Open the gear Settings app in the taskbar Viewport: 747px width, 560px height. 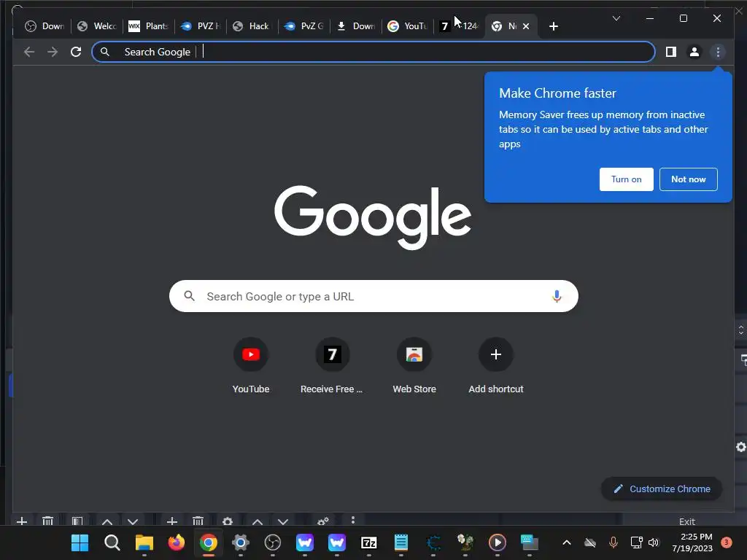click(x=241, y=542)
